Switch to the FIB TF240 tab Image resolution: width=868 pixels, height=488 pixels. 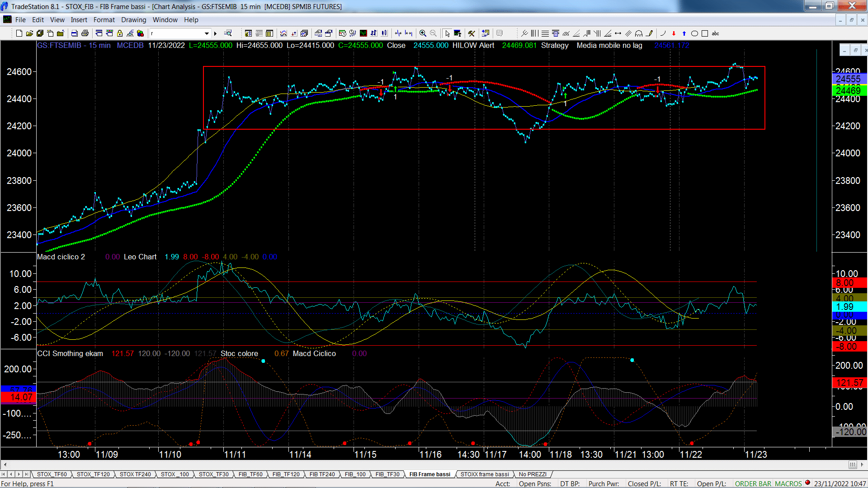click(322, 474)
